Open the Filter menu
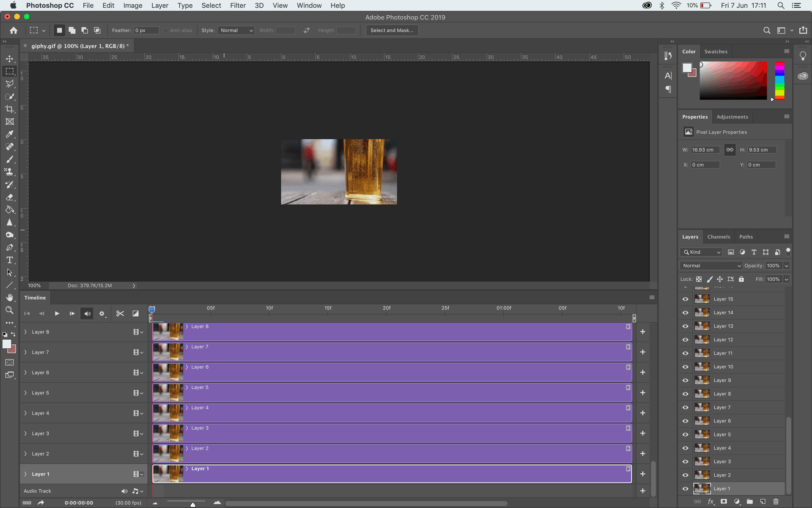Screen dimensions: 812x508 click(x=238, y=6)
